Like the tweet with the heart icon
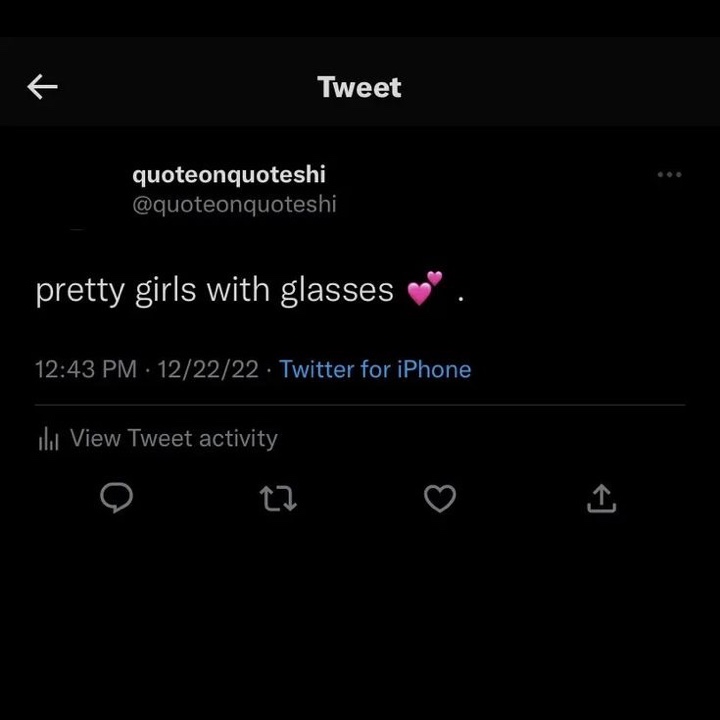720x720 pixels. (x=440, y=497)
